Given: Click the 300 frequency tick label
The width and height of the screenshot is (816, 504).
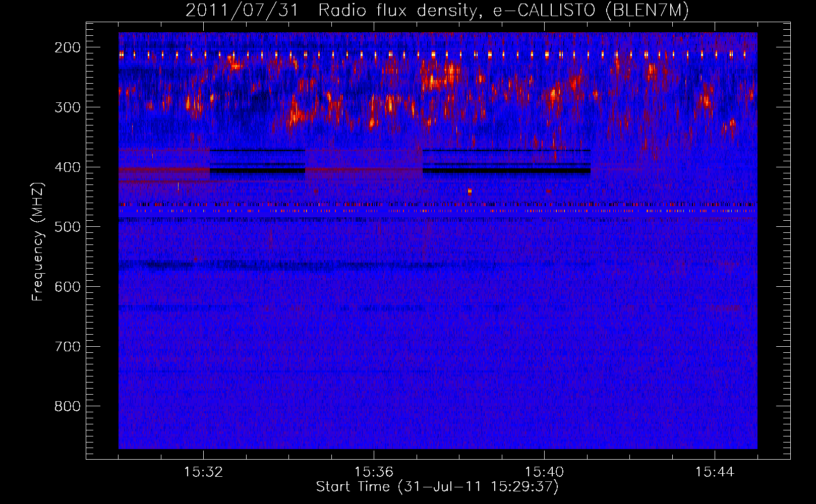Looking at the screenshot, I should tap(68, 107).
